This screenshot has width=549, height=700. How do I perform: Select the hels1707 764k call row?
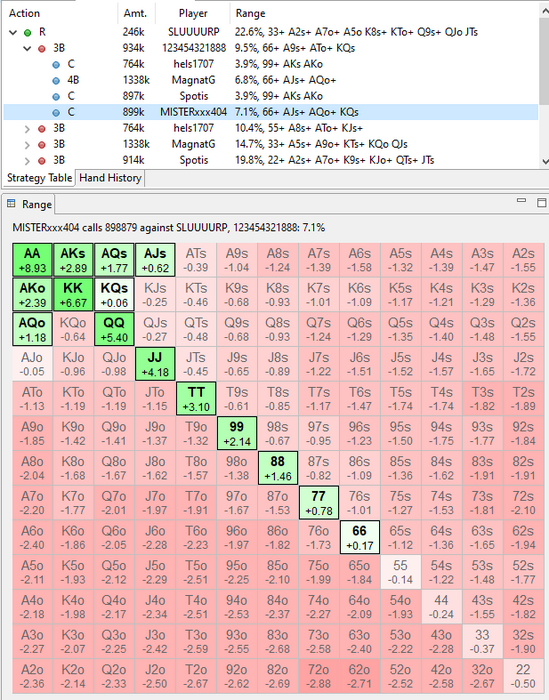coord(271,64)
